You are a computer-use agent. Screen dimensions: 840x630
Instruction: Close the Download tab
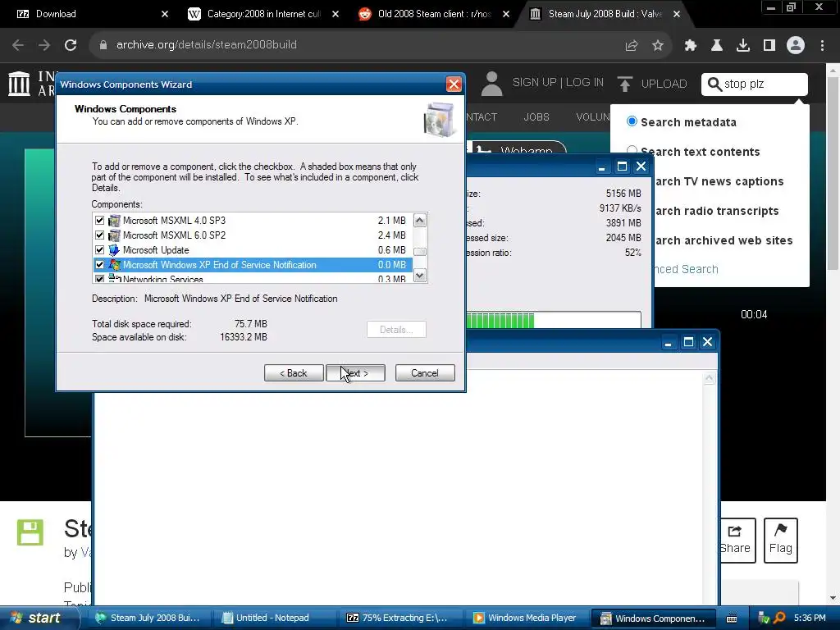[165, 14]
